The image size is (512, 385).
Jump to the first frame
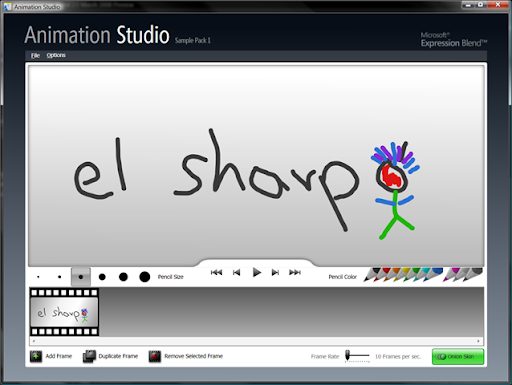click(x=216, y=273)
